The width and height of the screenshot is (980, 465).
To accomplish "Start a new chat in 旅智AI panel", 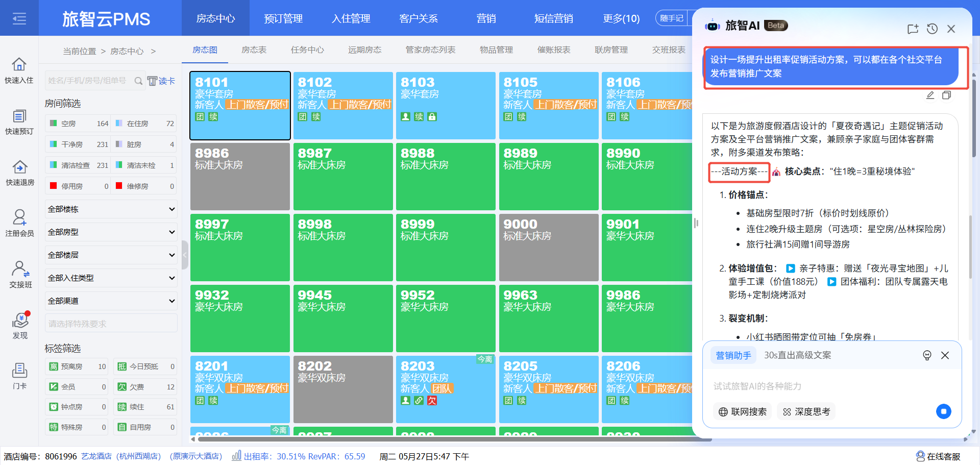I will (x=913, y=29).
